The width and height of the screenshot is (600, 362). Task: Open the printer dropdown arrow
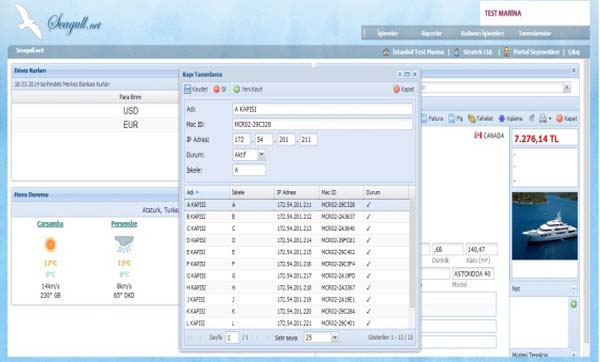pyautogui.click(x=550, y=119)
